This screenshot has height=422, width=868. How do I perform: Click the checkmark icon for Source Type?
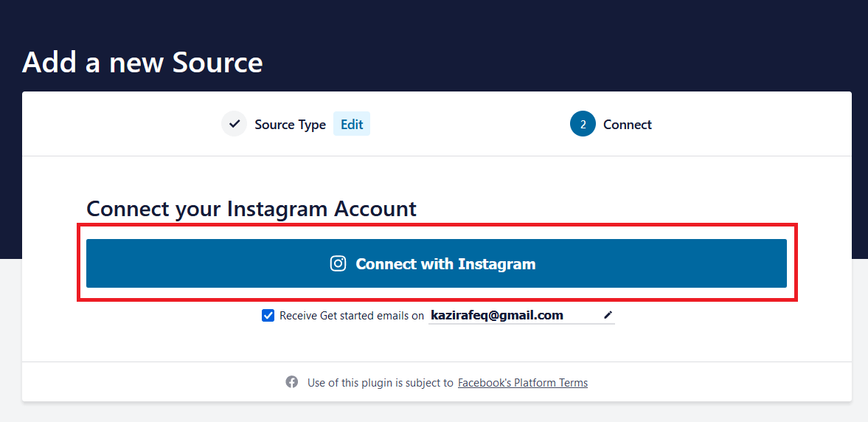pos(235,124)
